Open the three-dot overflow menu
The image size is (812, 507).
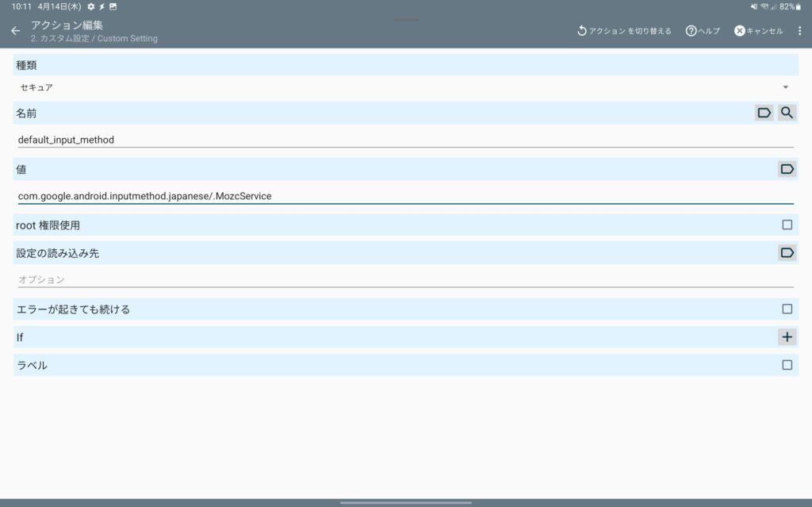coord(799,31)
